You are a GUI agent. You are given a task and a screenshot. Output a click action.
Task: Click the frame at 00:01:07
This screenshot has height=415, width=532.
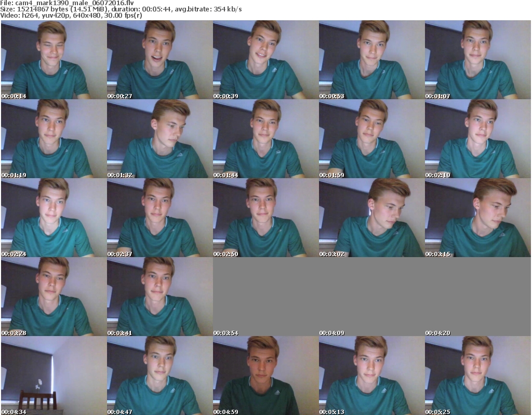[x=477, y=60]
